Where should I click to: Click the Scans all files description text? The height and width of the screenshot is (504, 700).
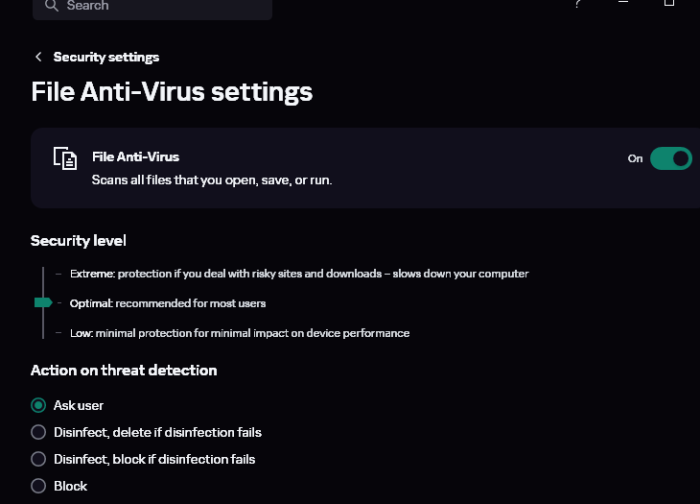pos(211,181)
